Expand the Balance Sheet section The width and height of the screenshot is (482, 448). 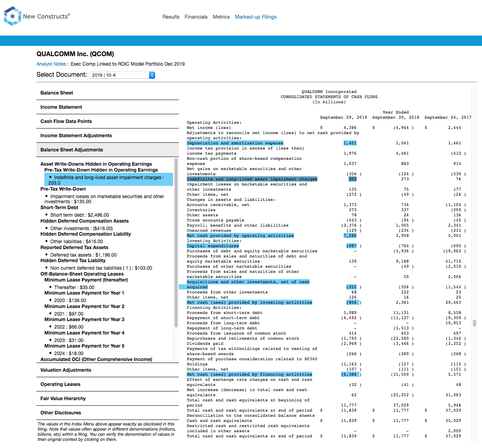108,93
